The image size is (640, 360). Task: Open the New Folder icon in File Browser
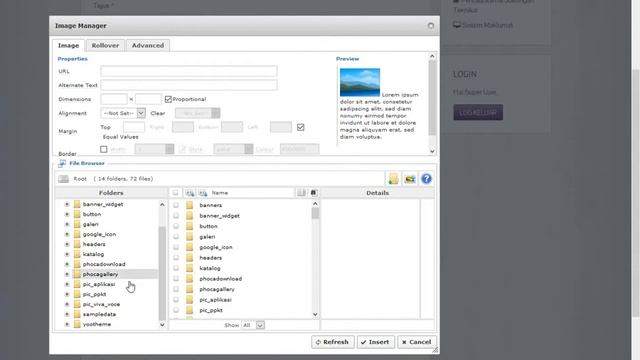393,178
